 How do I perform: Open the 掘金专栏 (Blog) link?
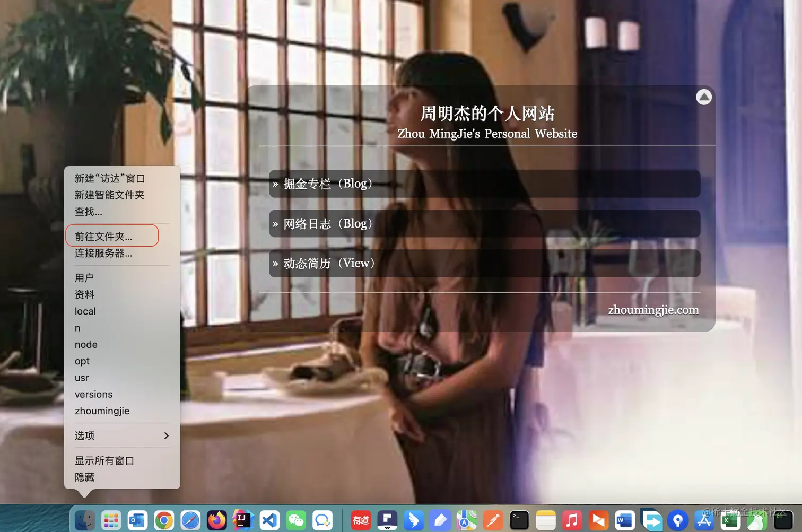coord(484,184)
